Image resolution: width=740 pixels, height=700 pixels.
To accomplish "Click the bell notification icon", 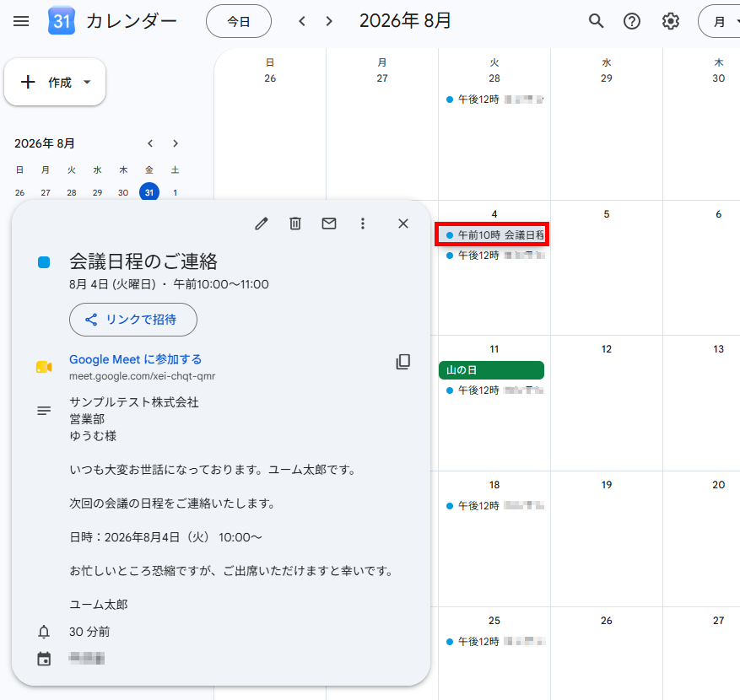I will click(44, 632).
